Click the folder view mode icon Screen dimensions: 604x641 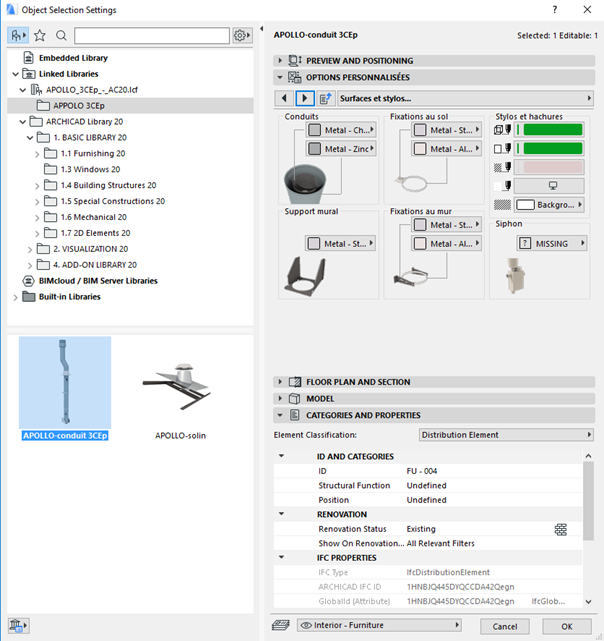pos(19,35)
